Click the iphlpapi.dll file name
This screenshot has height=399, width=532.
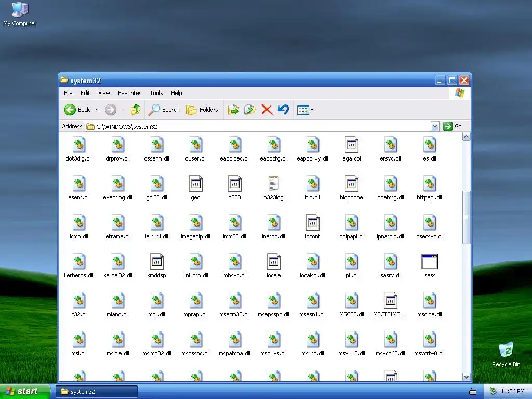[x=352, y=236]
